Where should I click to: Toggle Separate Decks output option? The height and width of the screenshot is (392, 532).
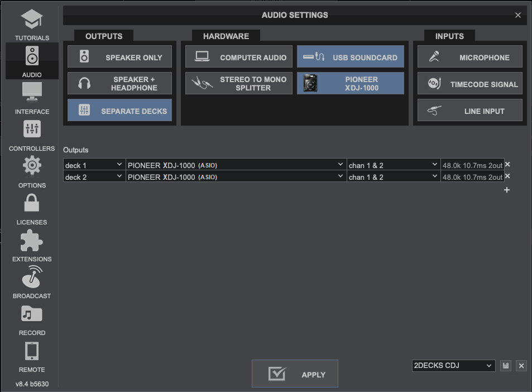120,111
